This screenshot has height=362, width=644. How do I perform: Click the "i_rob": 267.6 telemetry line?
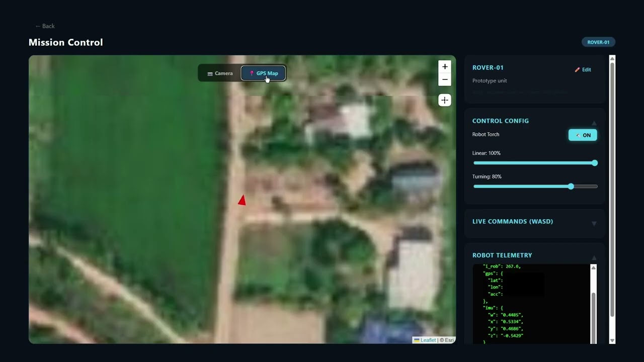click(502, 266)
